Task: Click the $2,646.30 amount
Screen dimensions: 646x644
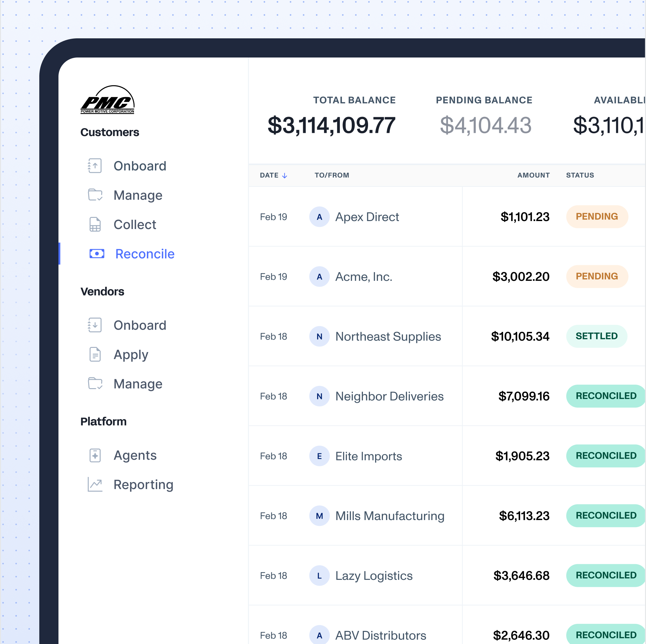Action: tap(522, 636)
